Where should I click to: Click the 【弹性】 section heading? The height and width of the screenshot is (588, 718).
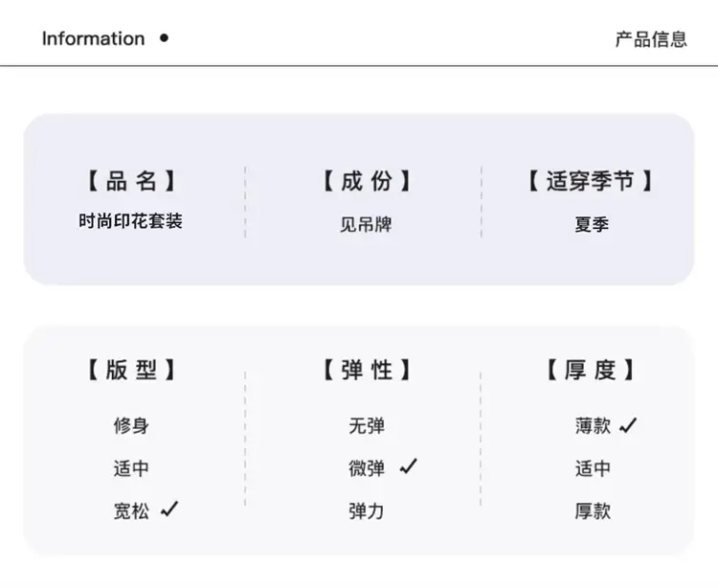point(367,370)
